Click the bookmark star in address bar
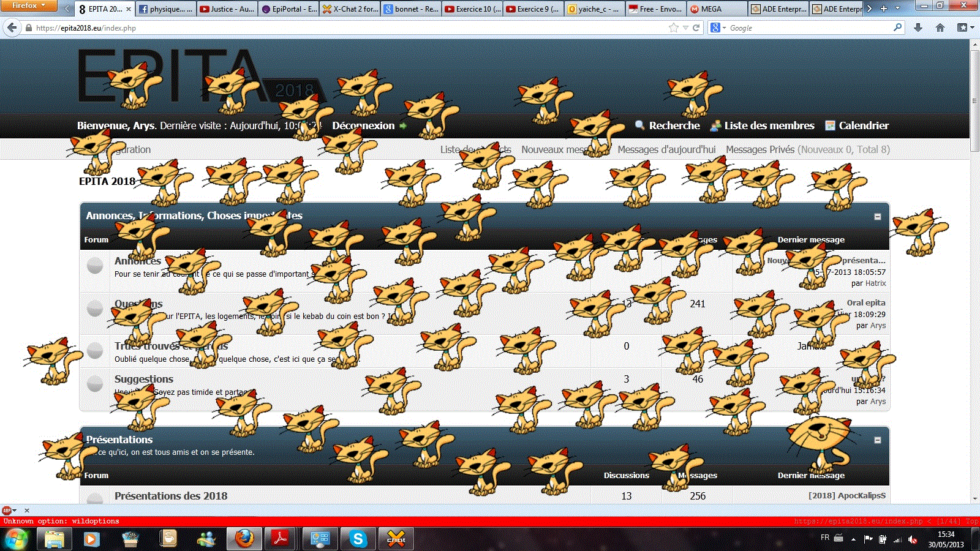The width and height of the screenshot is (980, 551). (x=674, y=28)
